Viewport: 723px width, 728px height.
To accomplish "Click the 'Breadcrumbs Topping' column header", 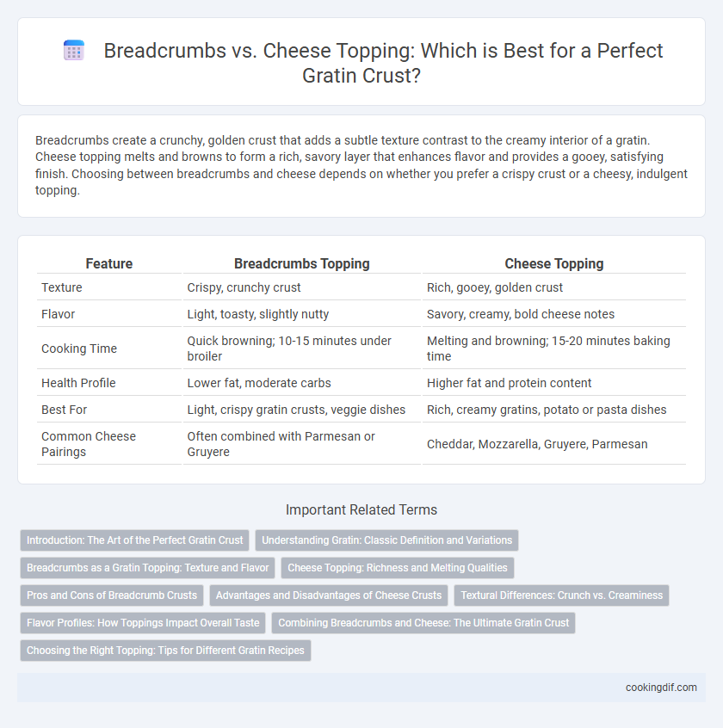I will pos(302,263).
